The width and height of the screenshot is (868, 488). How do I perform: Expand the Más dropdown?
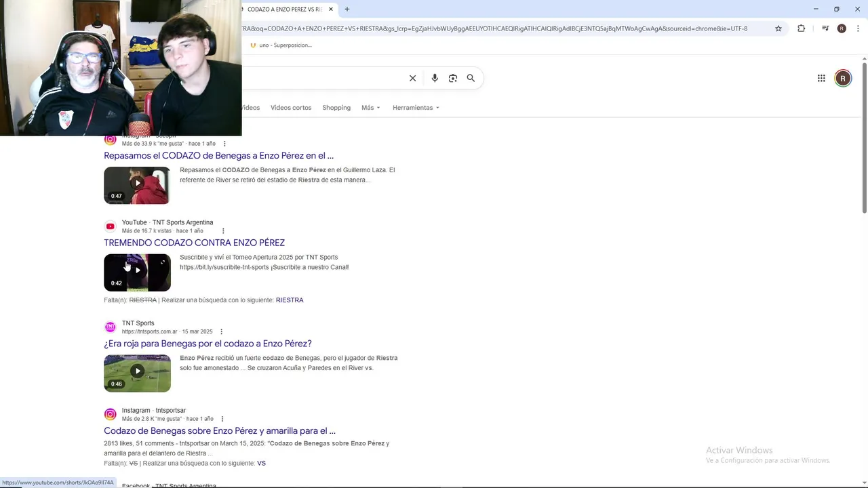371,108
